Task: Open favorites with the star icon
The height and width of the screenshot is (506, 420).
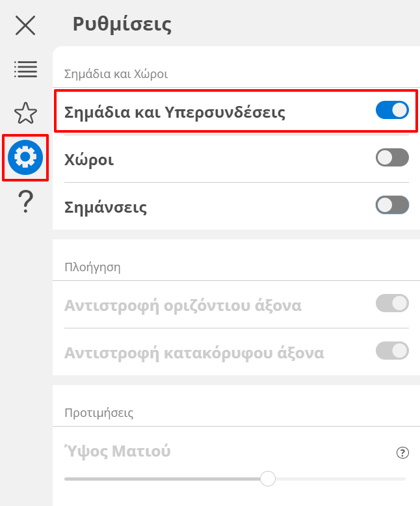Action: click(x=25, y=113)
